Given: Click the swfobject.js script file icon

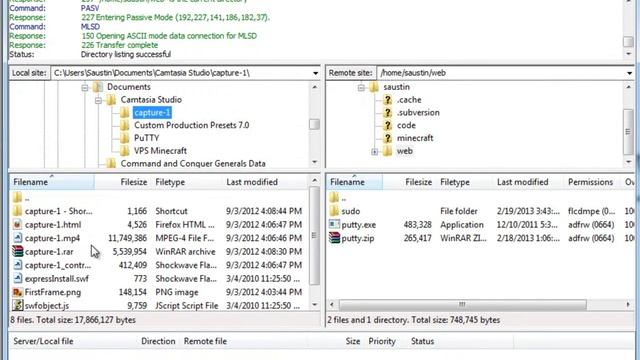Looking at the screenshot, I should pos(17,305).
